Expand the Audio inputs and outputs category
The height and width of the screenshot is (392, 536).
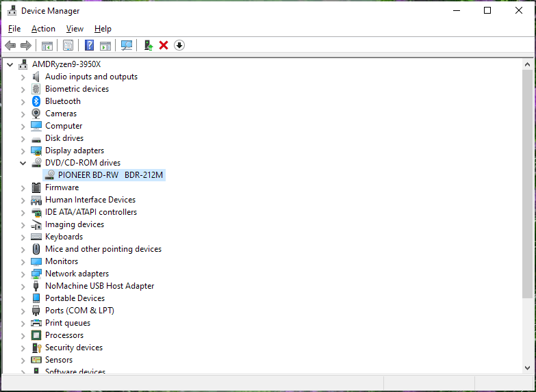click(23, 77)
